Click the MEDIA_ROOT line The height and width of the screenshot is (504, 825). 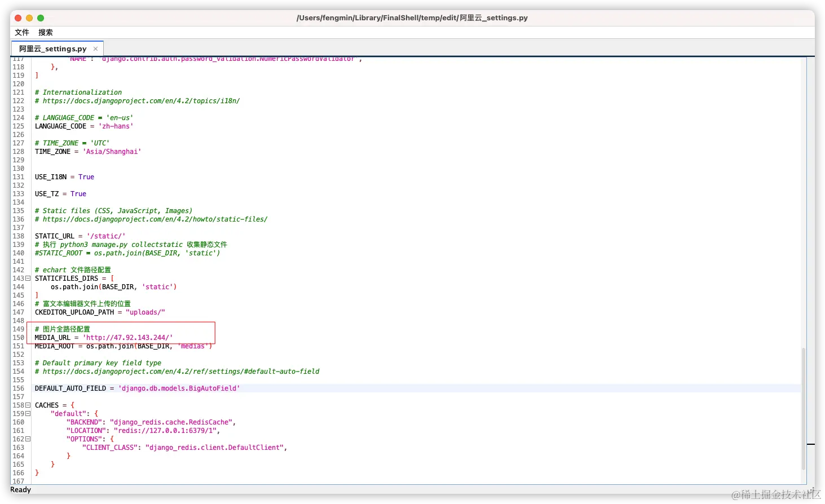pyautogui.click(x=123, y=346)
